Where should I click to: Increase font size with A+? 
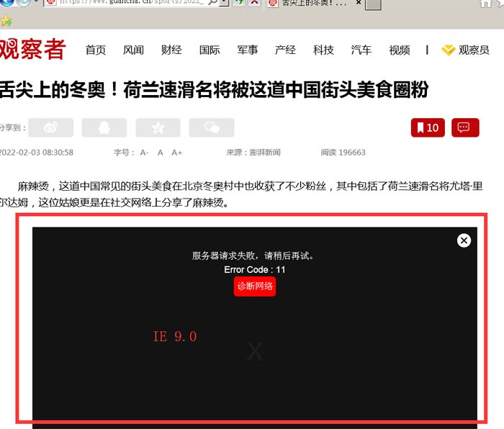coord(176,153)
